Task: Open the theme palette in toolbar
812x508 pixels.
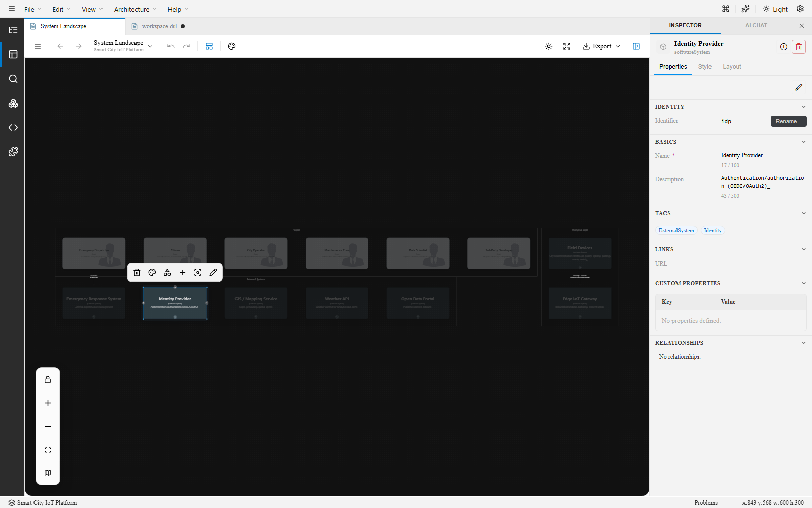Action: (232, 46)
